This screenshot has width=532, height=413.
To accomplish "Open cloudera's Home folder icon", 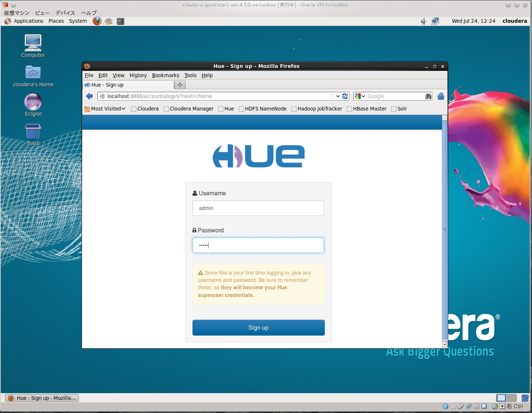I will (x=33, y=76).
